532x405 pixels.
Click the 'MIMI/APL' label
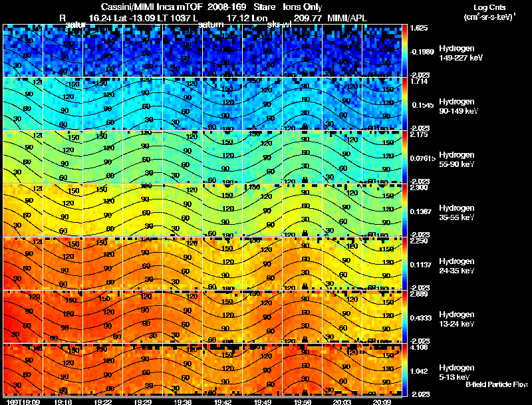346,19
